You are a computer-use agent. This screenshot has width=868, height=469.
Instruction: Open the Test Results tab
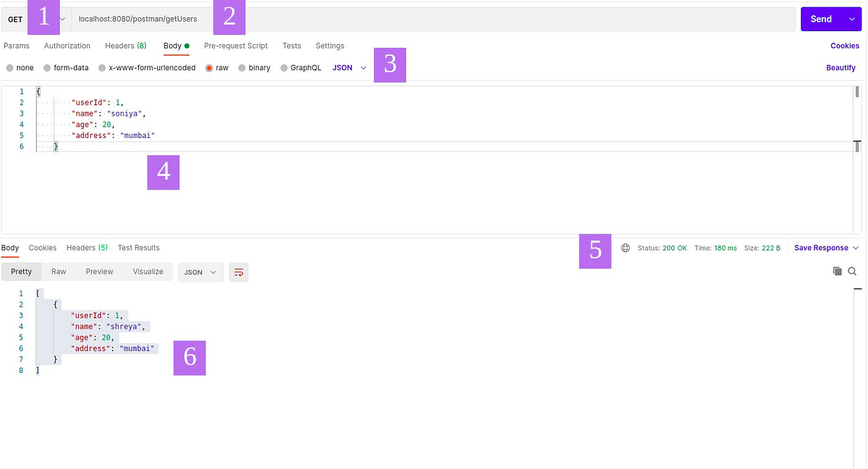pyautogui.click(x=138, y=248)
